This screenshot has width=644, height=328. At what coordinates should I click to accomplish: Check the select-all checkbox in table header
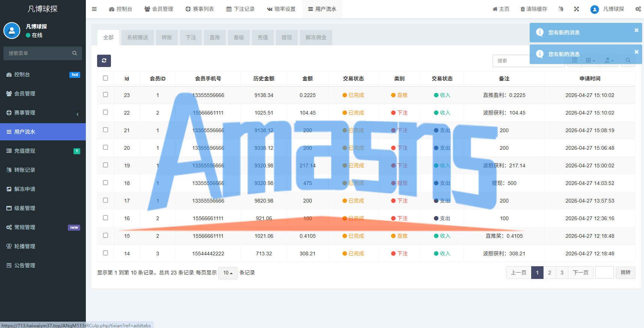(105, 78)
